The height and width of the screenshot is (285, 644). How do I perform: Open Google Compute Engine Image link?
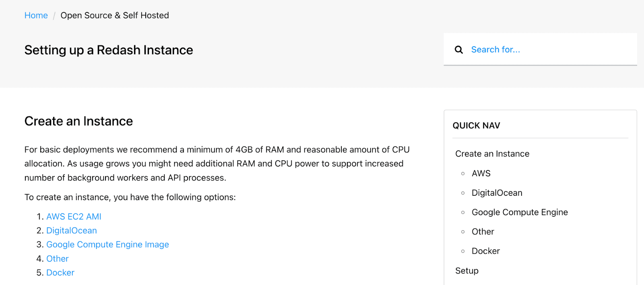pos(107,245)
